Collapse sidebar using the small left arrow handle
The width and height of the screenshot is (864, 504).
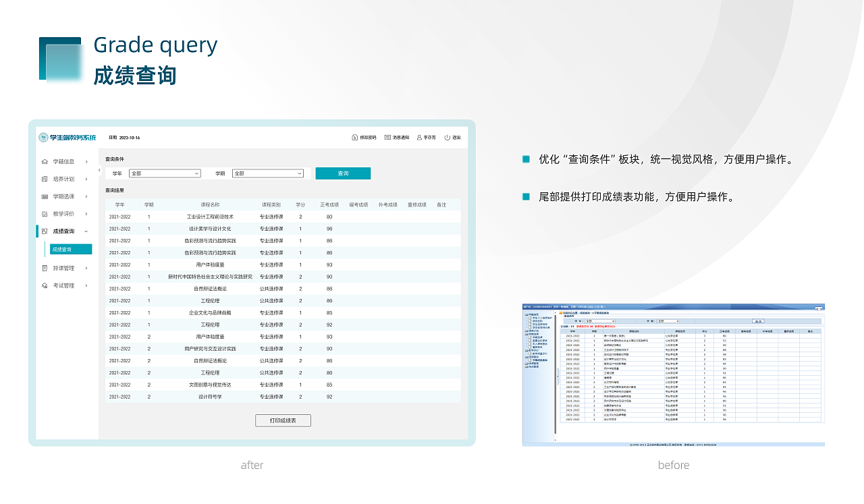pyautogui.click(x=99, y=171)
